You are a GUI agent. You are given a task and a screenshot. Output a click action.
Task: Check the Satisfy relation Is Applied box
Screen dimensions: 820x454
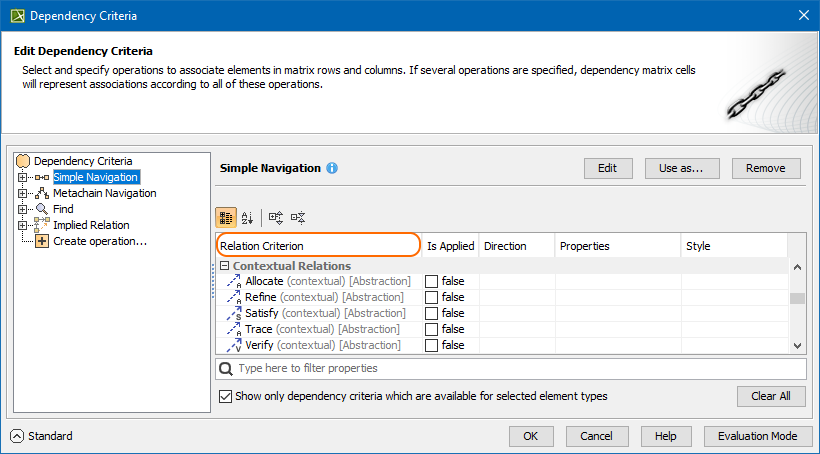point(432,314)
